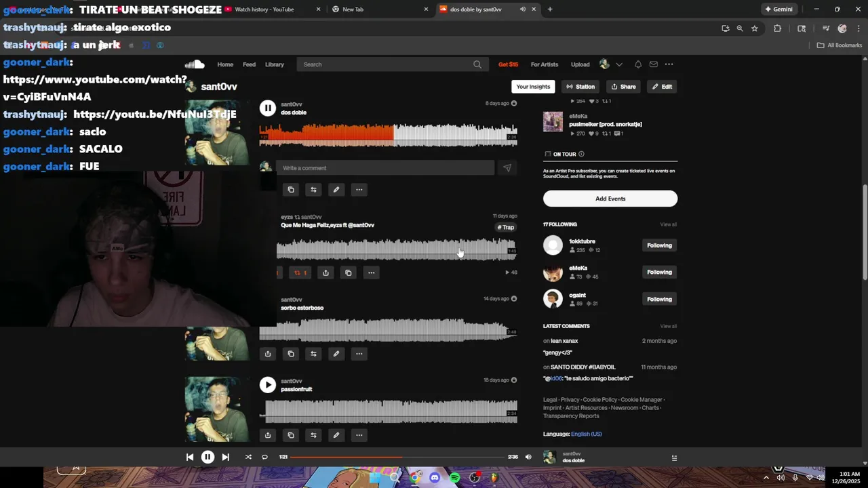
Task: Open the Upload page
Action: click(x=580, y=64)
